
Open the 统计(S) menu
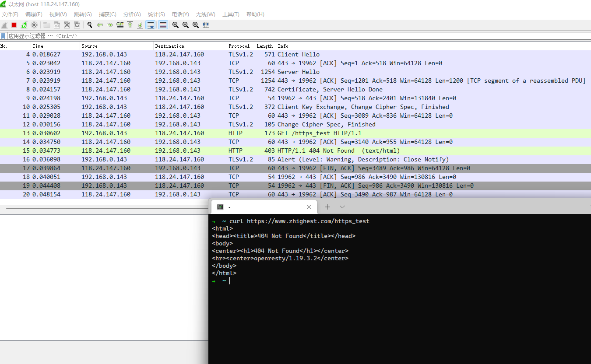[x=156, y=14]
